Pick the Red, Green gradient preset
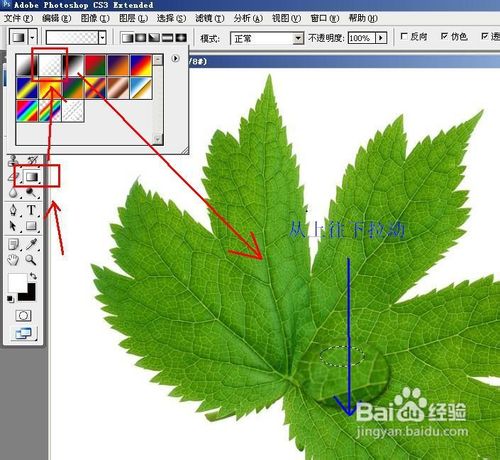500x460 pixels. tap(95, 65)
